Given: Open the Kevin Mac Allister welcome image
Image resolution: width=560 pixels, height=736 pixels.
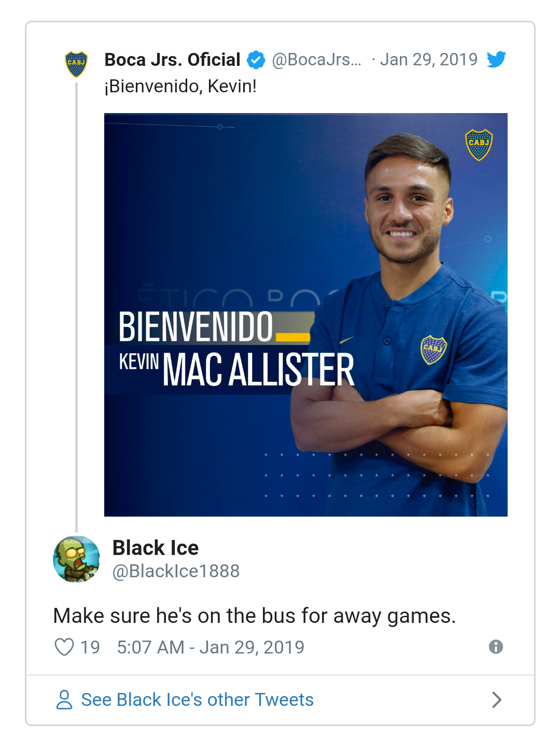Looking at the screenshot, I should [305, 314].
